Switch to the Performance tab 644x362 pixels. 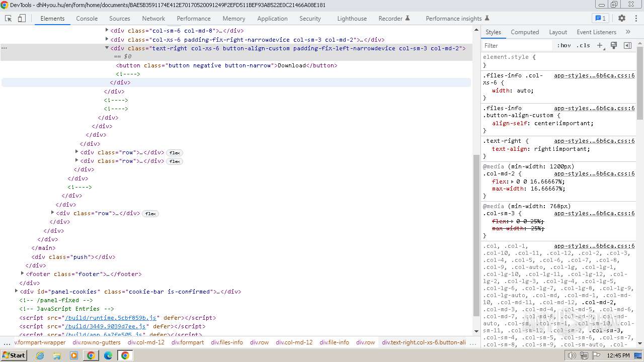[x=194, y=18]
